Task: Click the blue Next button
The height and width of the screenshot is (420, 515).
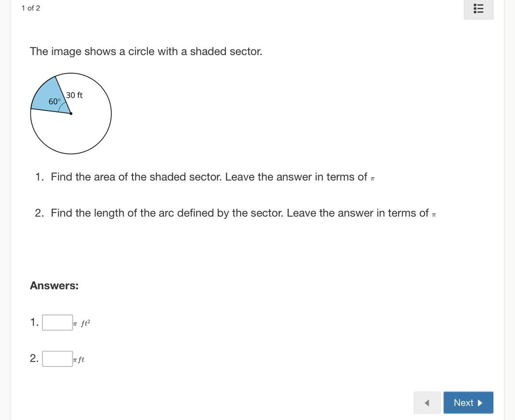Action: (468, 403)
